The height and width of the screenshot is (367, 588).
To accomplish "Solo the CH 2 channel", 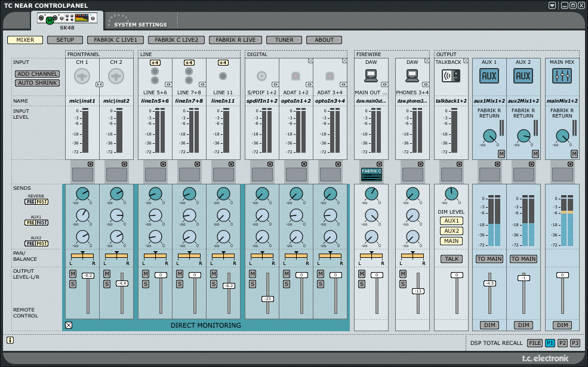I will point(107,284).
